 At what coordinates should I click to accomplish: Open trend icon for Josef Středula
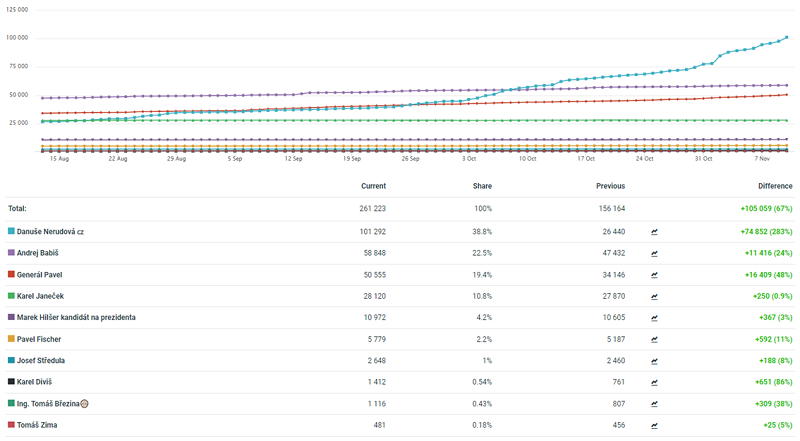point(654,360)
